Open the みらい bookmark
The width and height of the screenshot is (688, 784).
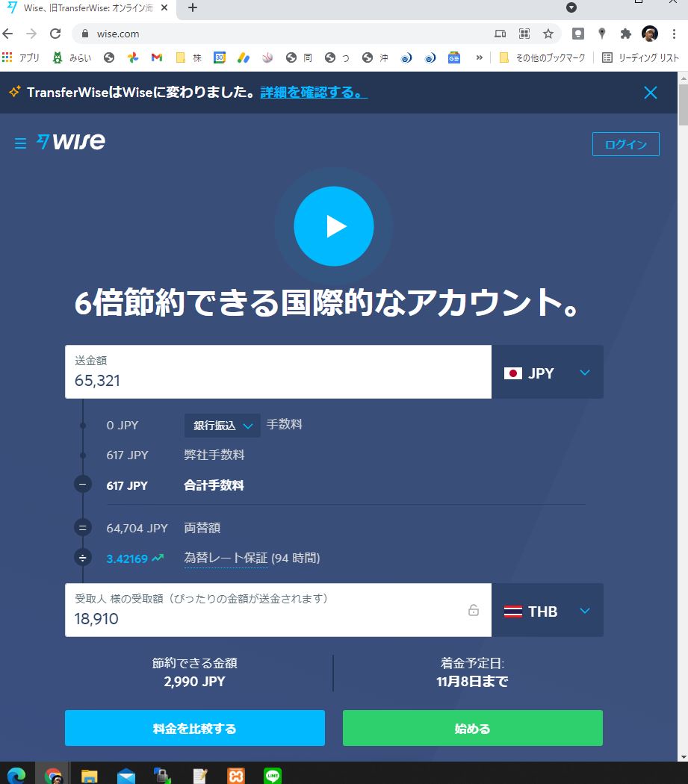[x=72, y=57]
